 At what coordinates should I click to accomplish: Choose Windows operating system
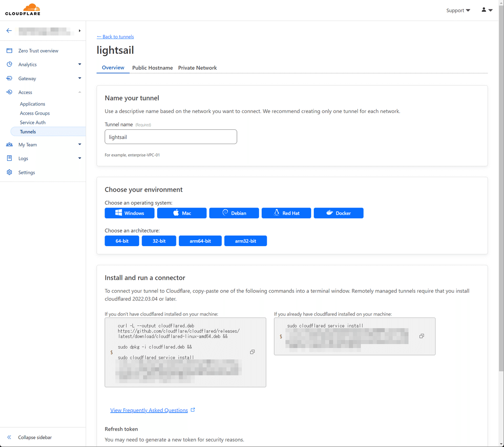(x=129, y=213)
